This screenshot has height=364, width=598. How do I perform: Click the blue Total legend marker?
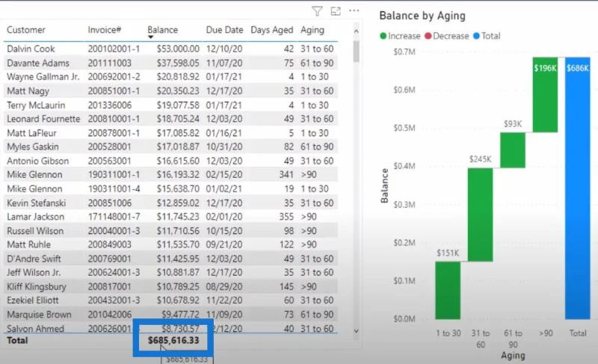pos(476,36)
